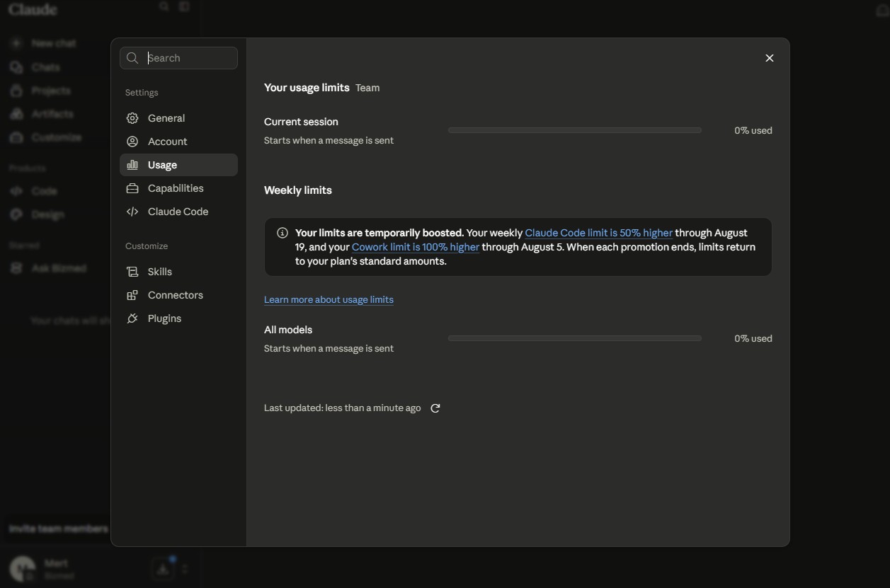Click the 'Weekly limits' heading
This screenshot has width=890, height=588.
pyautogui.click(x=298, y=190)
